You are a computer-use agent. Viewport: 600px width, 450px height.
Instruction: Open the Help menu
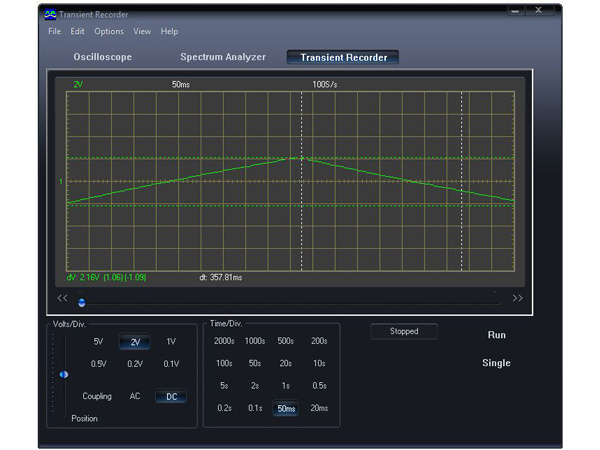[x=169, y=32]
